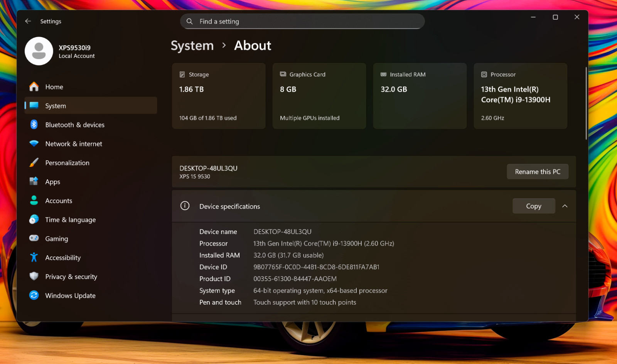Focus the Find a setting search box
This screenshot has height=364, width=617.
coord(302,22)
